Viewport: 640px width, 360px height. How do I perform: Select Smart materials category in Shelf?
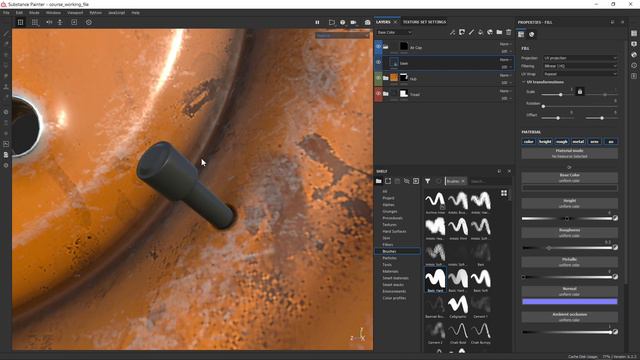pyautogui.click(x=396, y=278)
